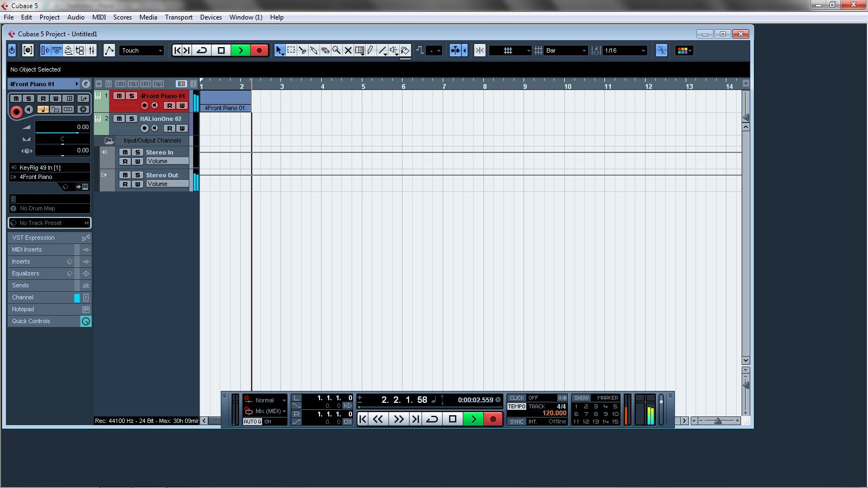
Task: Open the Transport menu
Action: click(178, 17)
